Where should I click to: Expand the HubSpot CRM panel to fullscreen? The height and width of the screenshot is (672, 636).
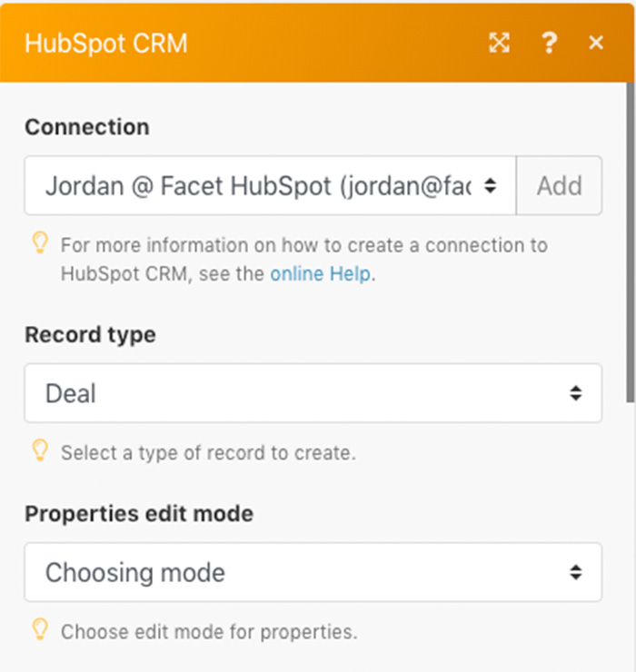500,43
